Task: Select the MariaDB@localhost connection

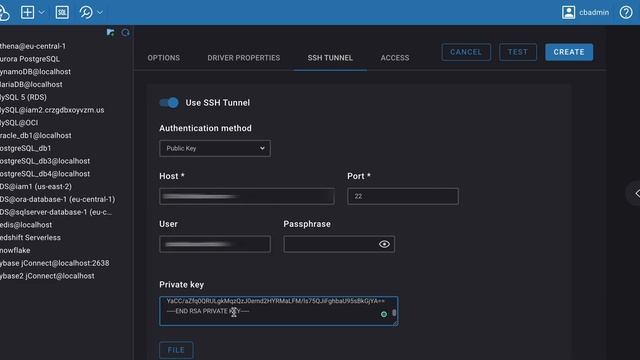Action: (x=31, y=84)
